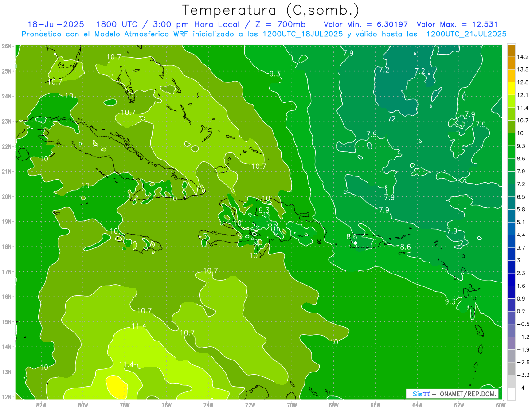Click the -4 value on the color scale
Viewport: 532px width, 411px height.
click(521, 388)
